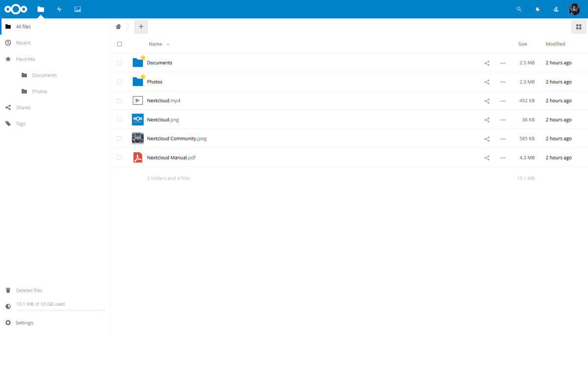588x368 pixels.
Task: Sort files by the Name column
Action: [x=155, y=44]
